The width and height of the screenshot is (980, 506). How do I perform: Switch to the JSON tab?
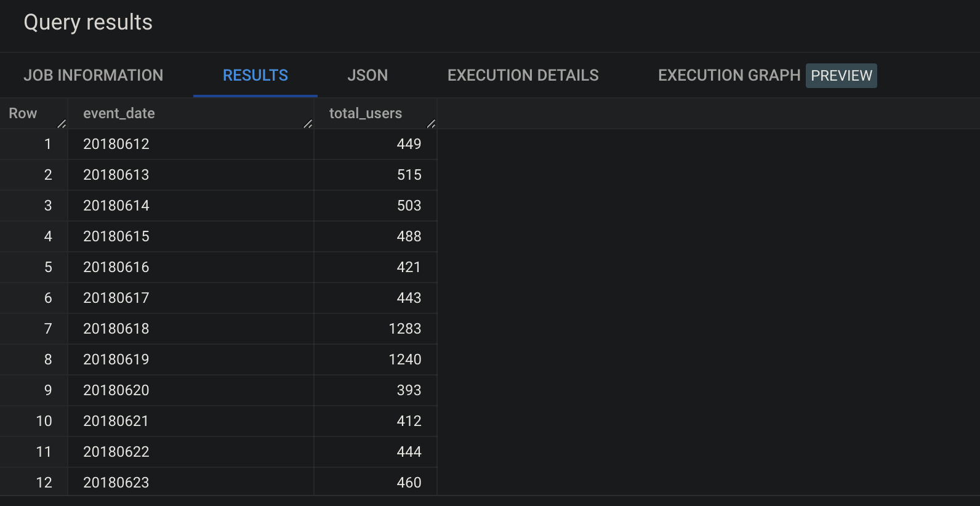coord(367,75)
